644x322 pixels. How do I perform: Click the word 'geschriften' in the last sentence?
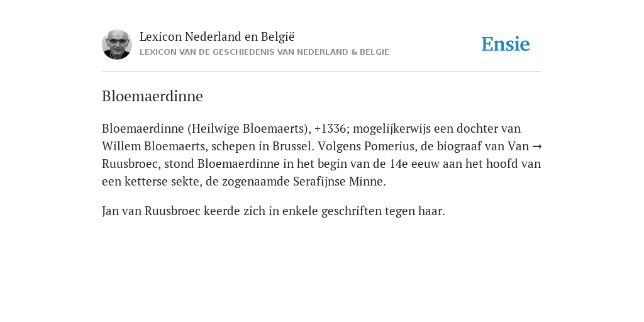(x=352, y=211)
